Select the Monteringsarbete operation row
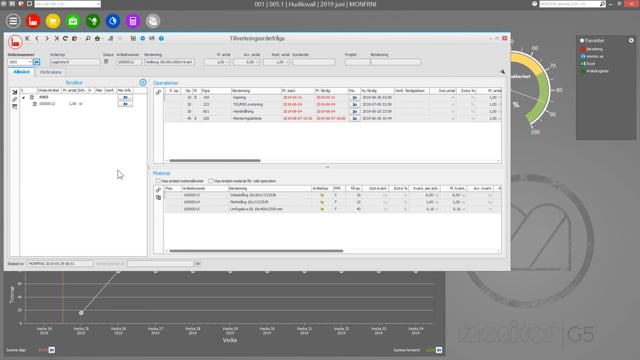The height and width of the screenshot is (360, 640). [333, 118]
